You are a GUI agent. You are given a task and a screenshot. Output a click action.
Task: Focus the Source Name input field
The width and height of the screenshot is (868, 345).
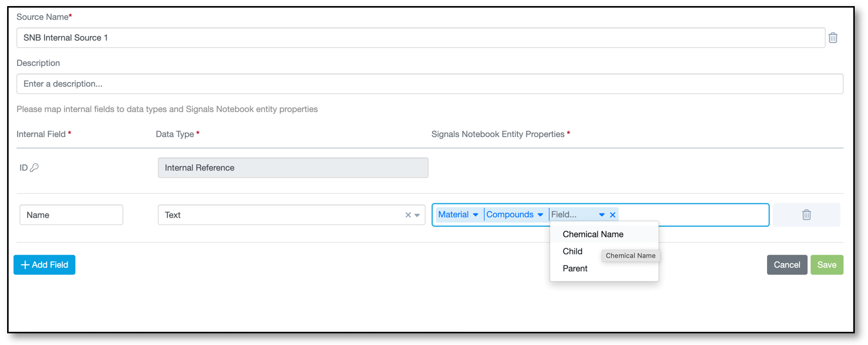pos(421,38)
